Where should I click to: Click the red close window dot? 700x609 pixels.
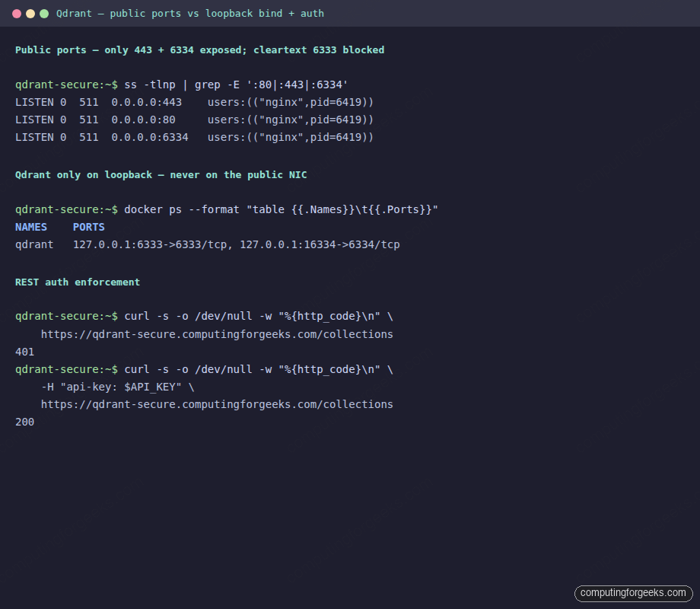17,14
